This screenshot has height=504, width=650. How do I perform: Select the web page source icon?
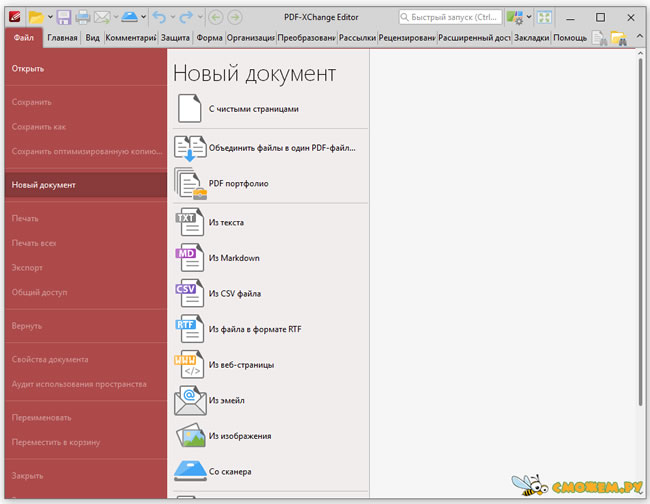pyautogui.click(x=189, y=364)
